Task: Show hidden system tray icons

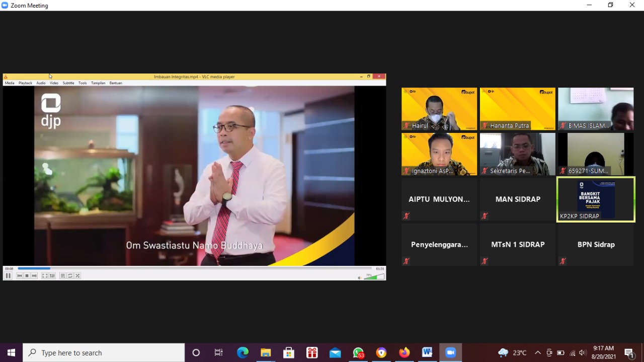Action: coord(537,352)
